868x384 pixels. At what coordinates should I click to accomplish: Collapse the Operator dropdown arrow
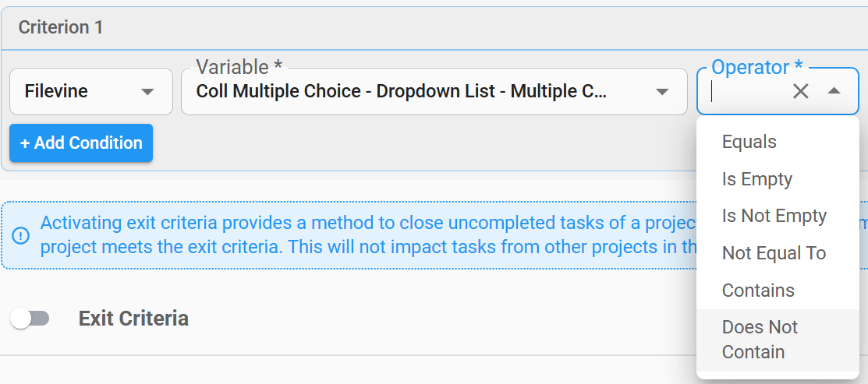coord(834,91)
